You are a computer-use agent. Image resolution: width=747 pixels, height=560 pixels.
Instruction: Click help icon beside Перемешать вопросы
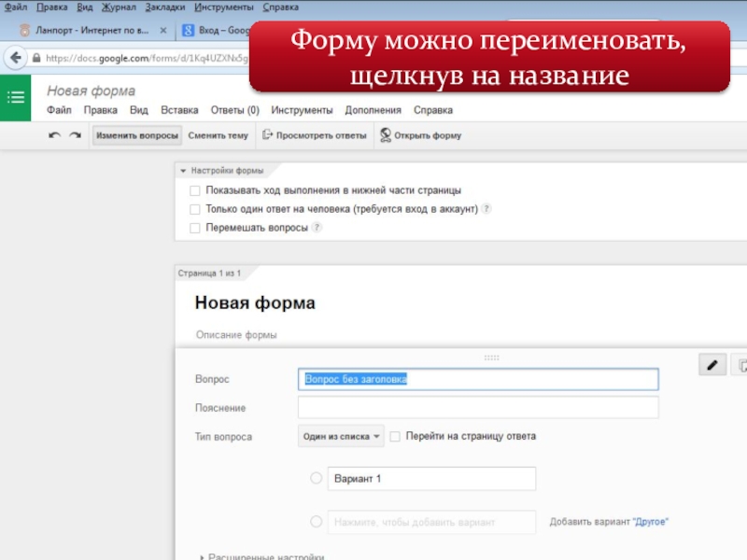[317, 228]
